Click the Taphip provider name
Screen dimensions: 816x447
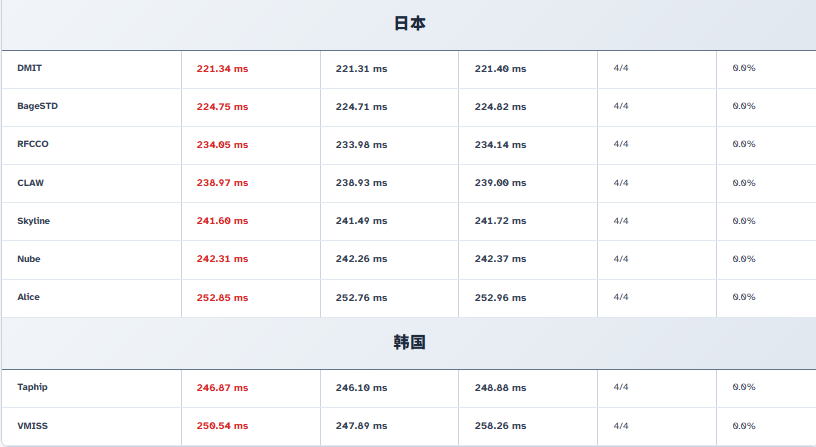(x=32, y=387)
